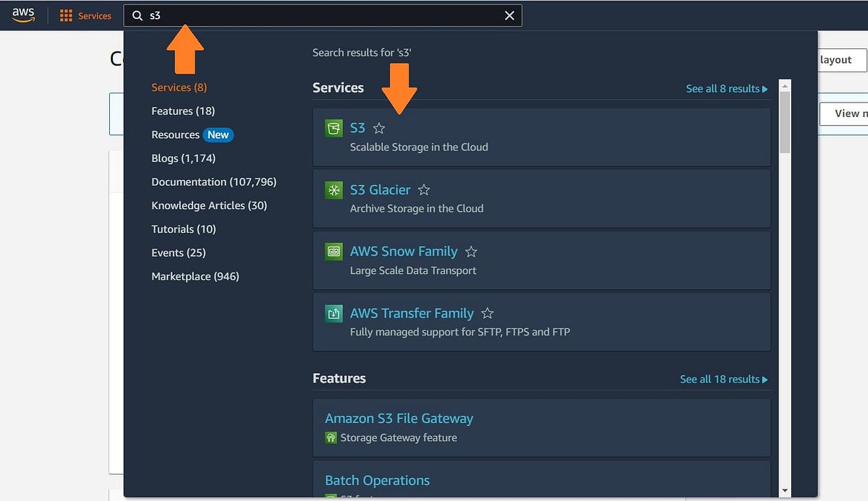
Task: Click the AWS Snow Family service icon
Action: pos(333,251)
